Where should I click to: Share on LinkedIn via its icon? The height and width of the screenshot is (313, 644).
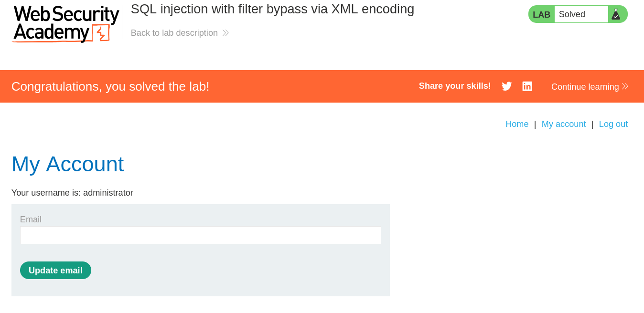click(x=527, y=86)
